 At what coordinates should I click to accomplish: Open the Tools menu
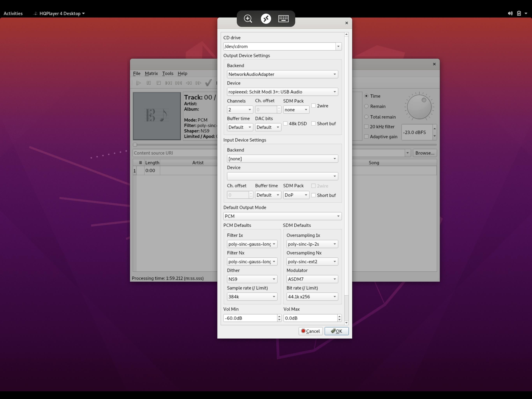[168, 73]
